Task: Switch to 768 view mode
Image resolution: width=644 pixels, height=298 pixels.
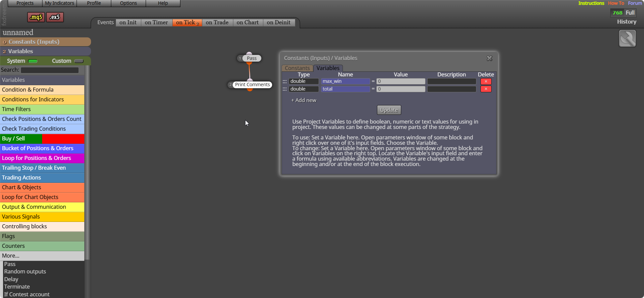Action: coord(617,13)
